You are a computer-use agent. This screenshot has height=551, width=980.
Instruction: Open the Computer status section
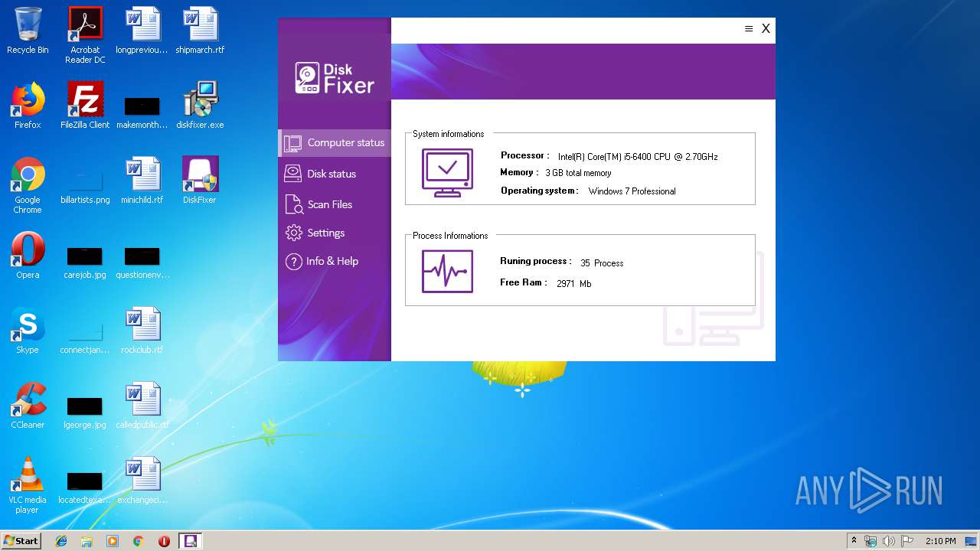[335, 142]
